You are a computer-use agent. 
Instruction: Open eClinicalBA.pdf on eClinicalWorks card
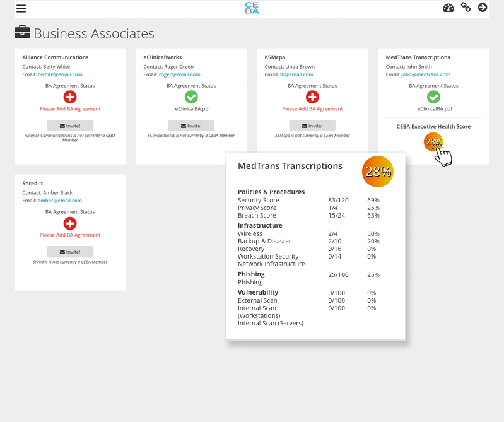(192, 109)
